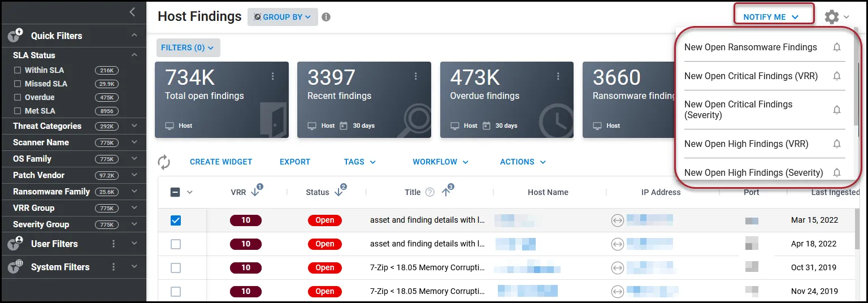Click the refresh icon above the table

click(164, 162)
